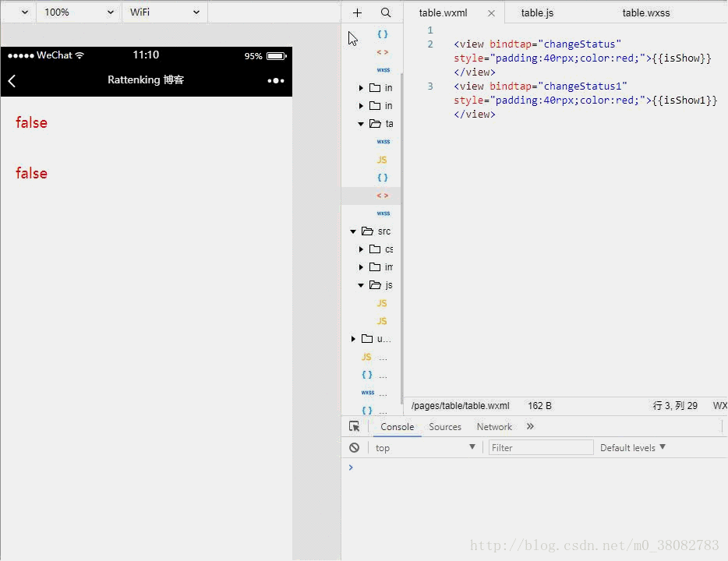The height and width of the screenshot is (561, 728).
Task: Tap the second red false text
Action: coord(32,174)
